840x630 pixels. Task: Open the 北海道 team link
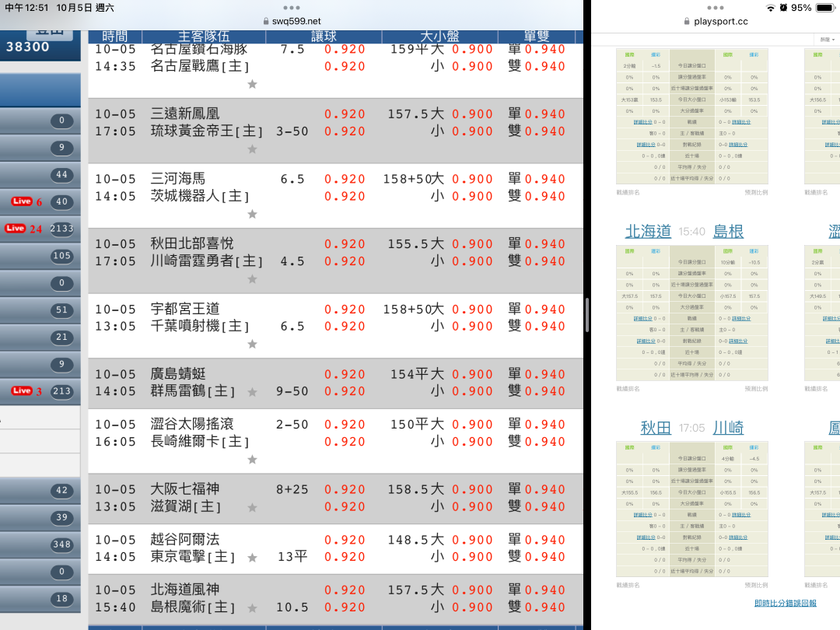click(x=648, y=232)
